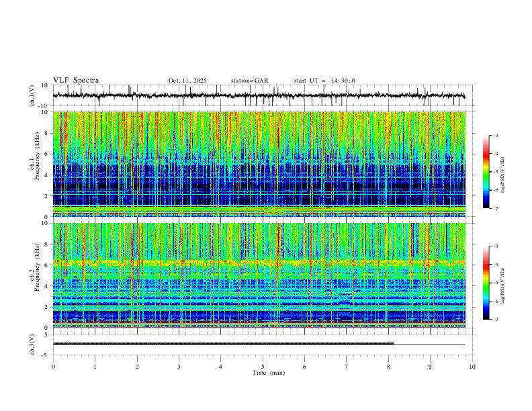Click the "-3" tick on the ch.1 colorbar
The width and height of the screenshot is (532, 411).
496,135
